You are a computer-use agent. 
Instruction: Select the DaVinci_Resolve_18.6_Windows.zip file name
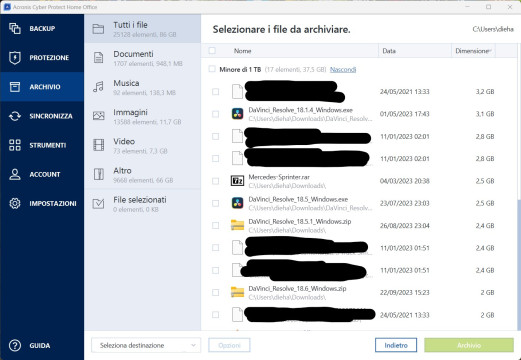(297, 288)
